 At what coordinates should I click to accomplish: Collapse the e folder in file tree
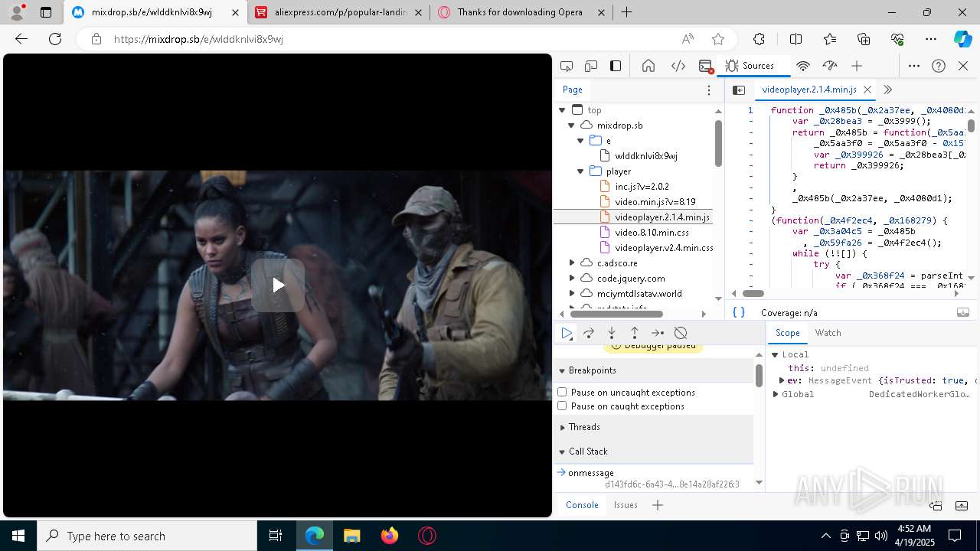click(580, 141)
